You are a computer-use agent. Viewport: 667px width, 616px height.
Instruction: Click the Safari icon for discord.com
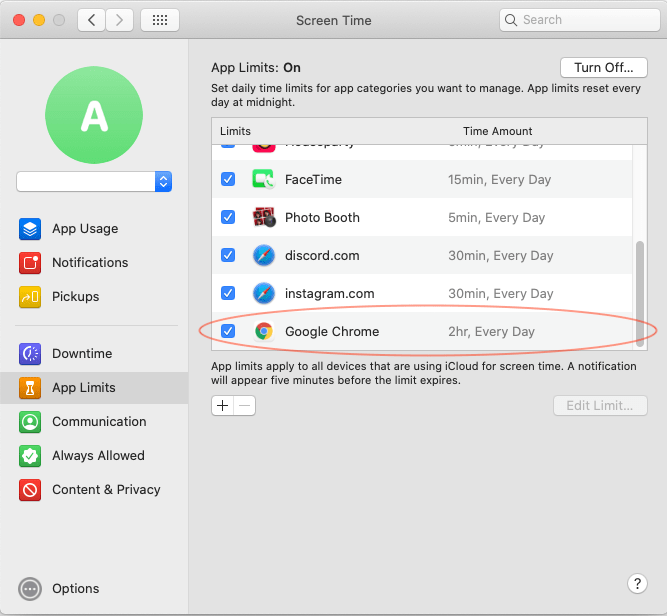pos(264,255)
